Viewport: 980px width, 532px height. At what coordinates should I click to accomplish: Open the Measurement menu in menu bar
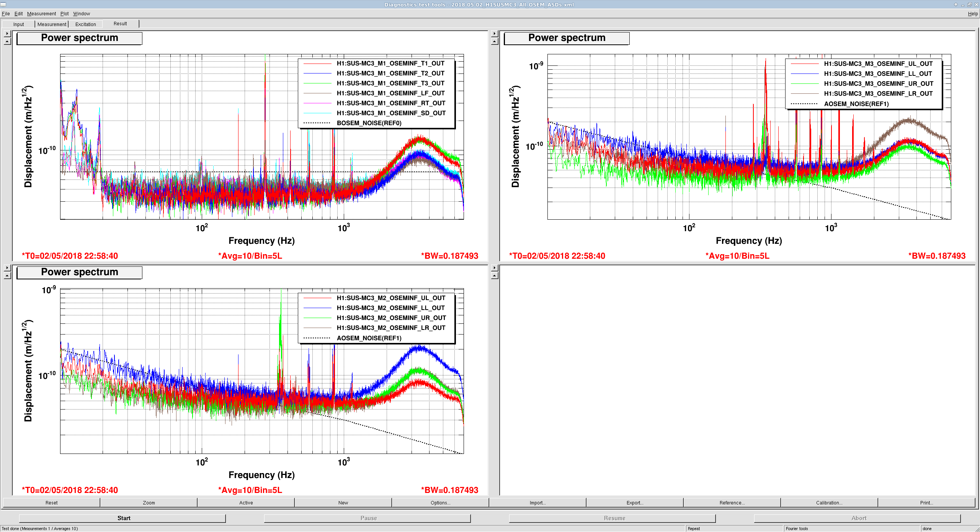(x=41, y=13)
